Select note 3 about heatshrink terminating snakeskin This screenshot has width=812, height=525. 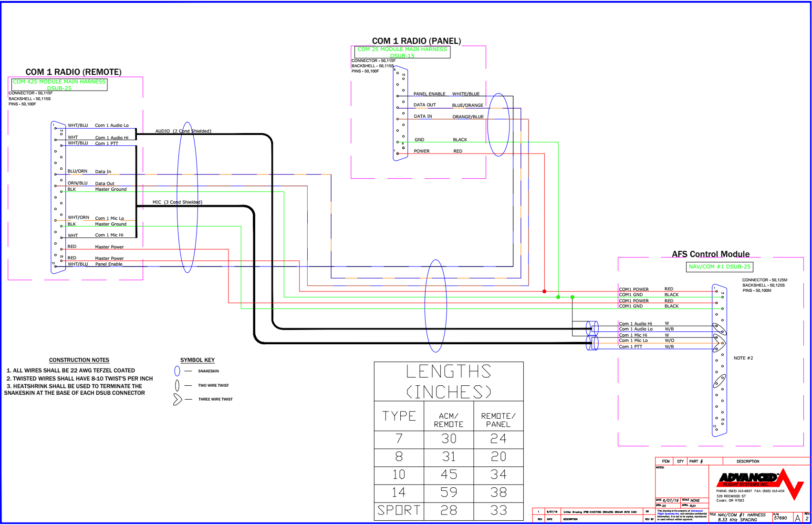click(x=74, y=390)
